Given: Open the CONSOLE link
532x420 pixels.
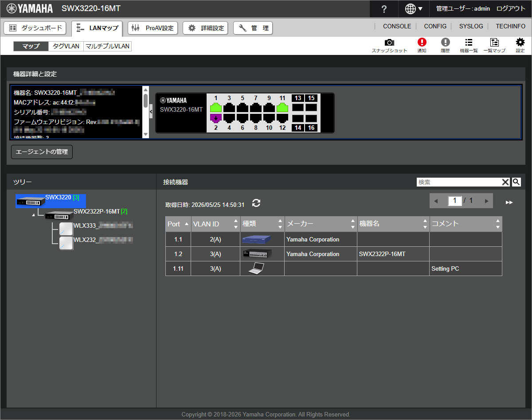Looking at the screenshot, I should coord(397,27).
